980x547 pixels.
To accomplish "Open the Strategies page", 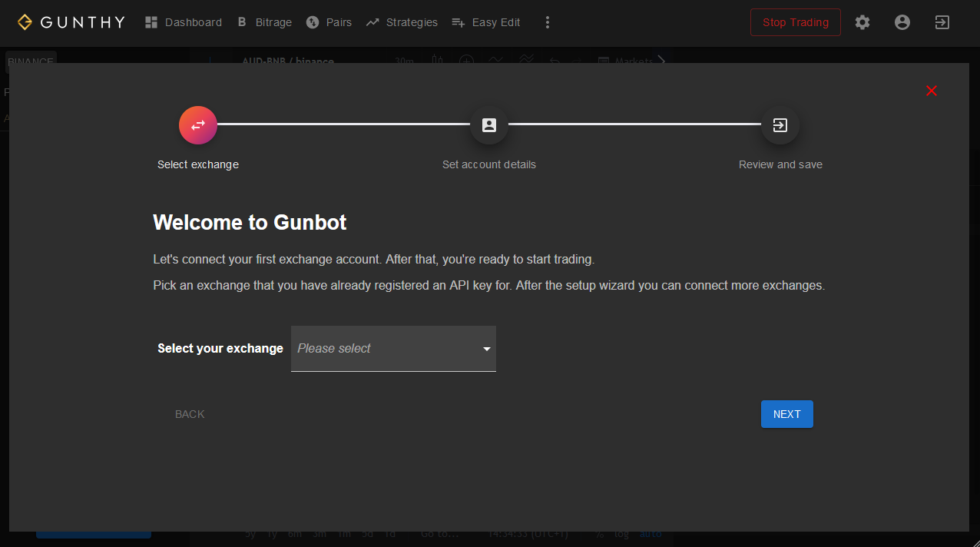I will tap(402, 22).
